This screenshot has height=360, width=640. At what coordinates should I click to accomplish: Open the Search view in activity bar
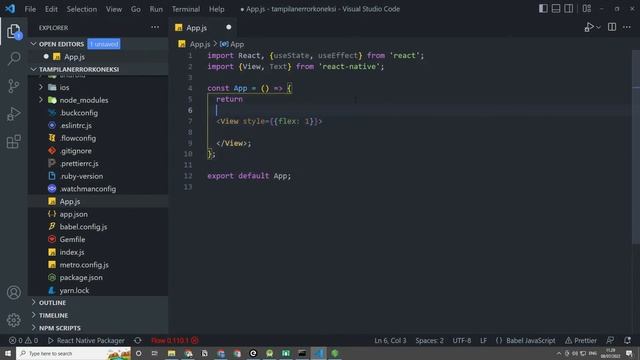pyautogui.click(x=14, y=58)
